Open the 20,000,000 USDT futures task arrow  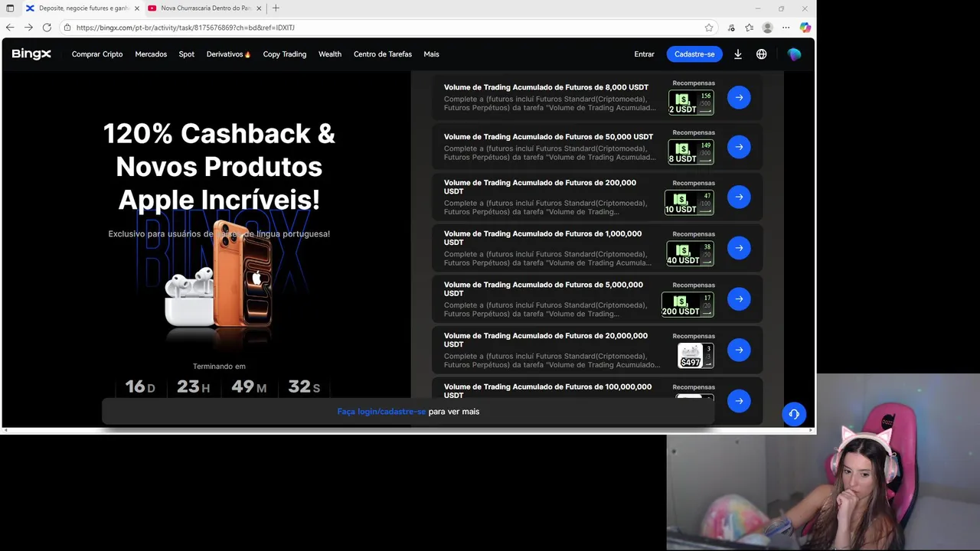(x=739, y=350)
